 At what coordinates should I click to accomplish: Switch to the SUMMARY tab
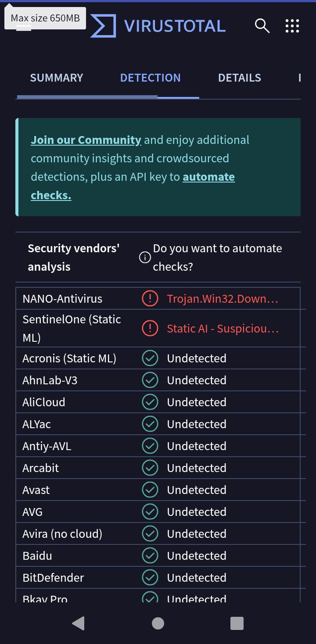coord(57,78)
